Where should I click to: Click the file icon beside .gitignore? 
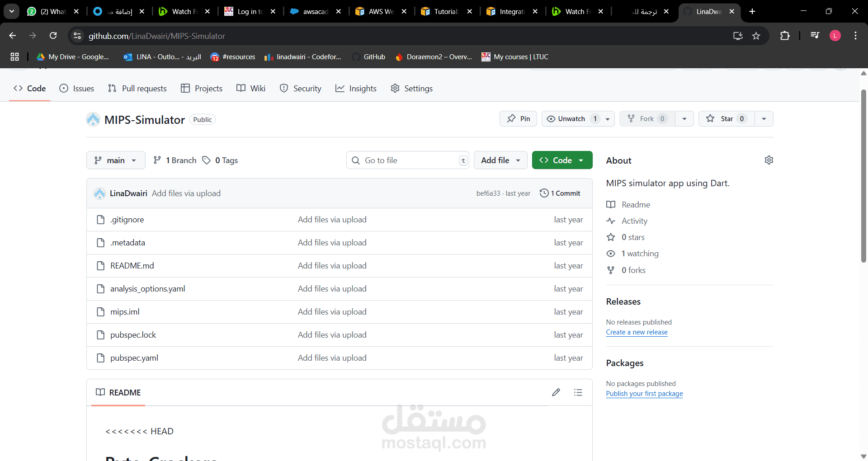pos(100,220)
